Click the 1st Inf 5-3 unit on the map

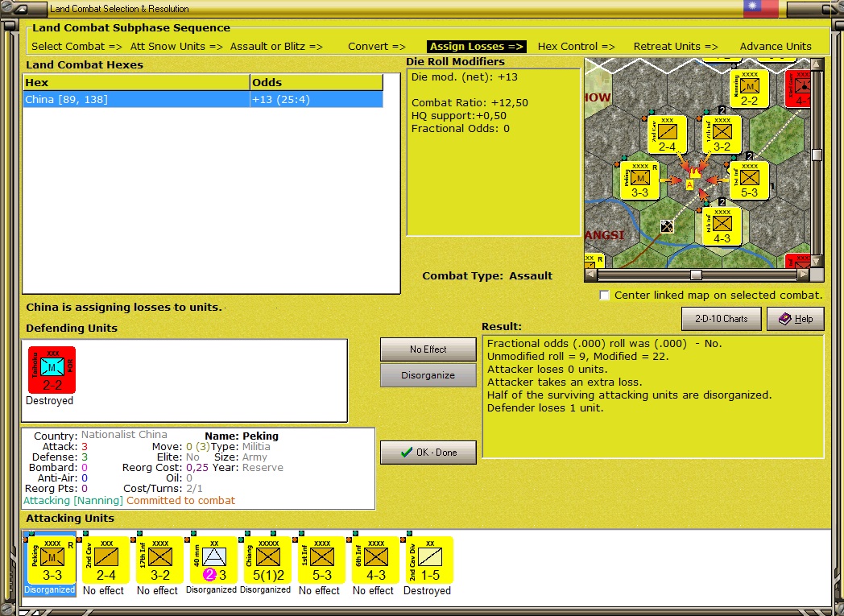(x=749, y=180)
